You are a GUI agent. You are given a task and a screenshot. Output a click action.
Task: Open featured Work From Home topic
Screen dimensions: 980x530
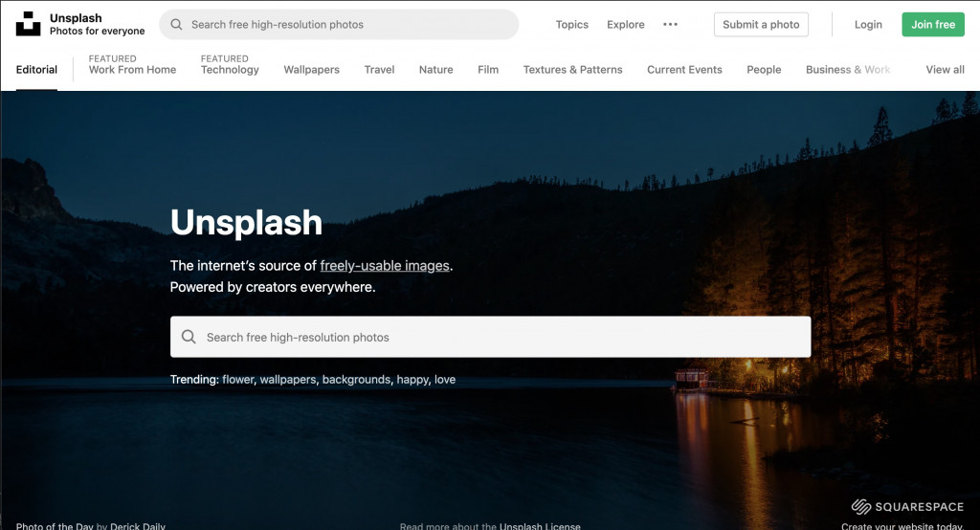click(132, 64)
